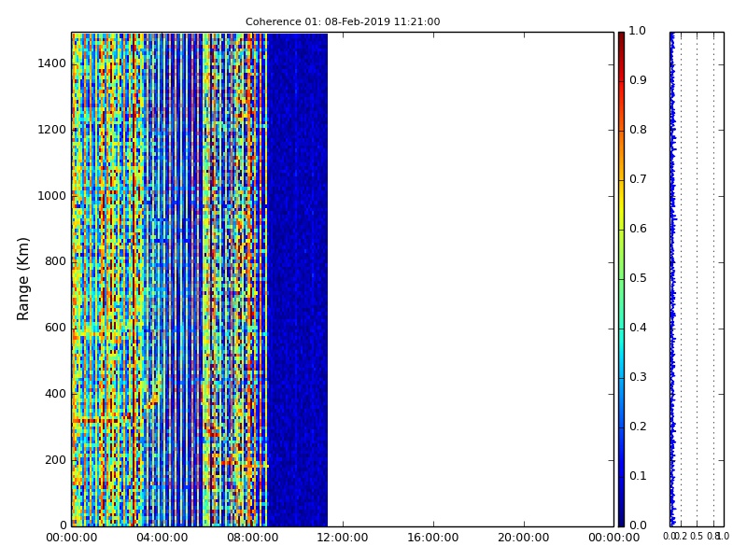Click the colorbar label 0.1
The height and width of the screenshot is (560, 747).
pos(638,476)
